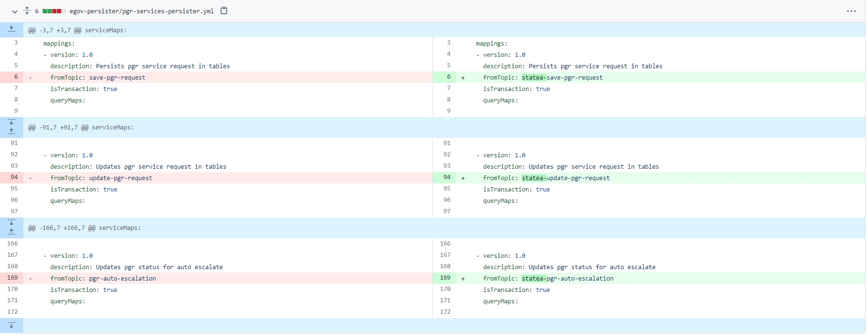The width and height of the screenshot is (868, 336).
Task: Expand down at the bottom of the diff
Action: click(11, 326)
